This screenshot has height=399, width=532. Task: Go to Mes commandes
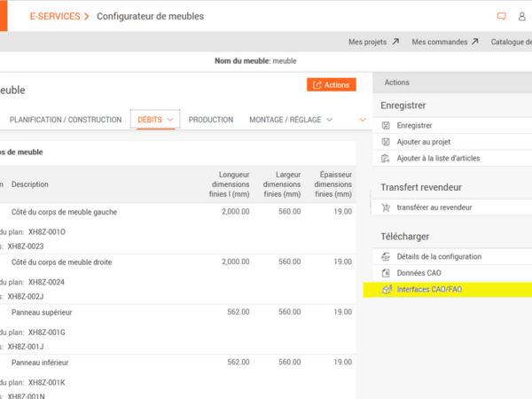pyautogui.click(x=445, y=42)
